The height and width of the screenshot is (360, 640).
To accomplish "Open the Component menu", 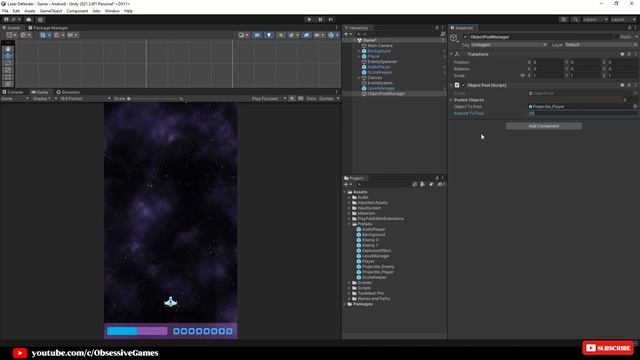I will pyautogui.click(x=77, y=11).
